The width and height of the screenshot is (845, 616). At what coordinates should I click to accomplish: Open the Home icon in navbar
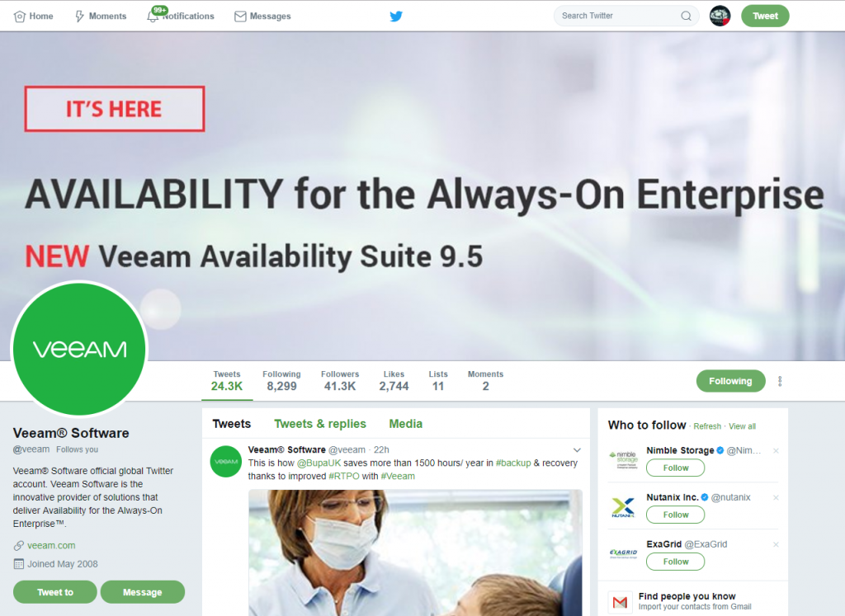click(x=20, y=16)
